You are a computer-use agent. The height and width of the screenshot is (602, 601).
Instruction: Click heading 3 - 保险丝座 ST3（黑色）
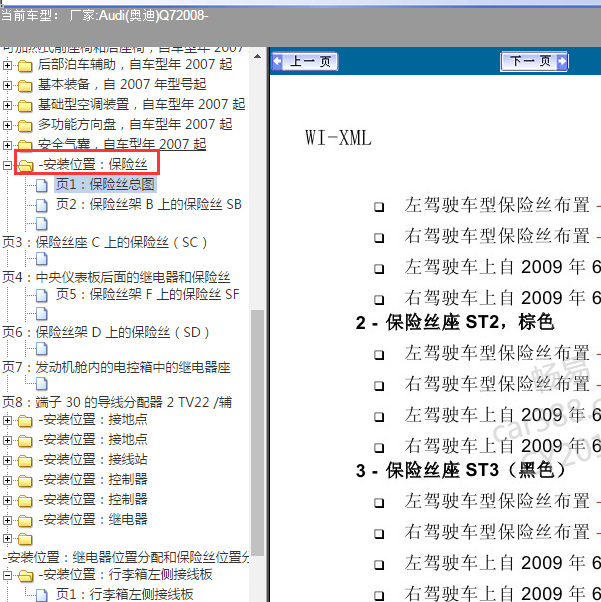(x=461, y=470)
